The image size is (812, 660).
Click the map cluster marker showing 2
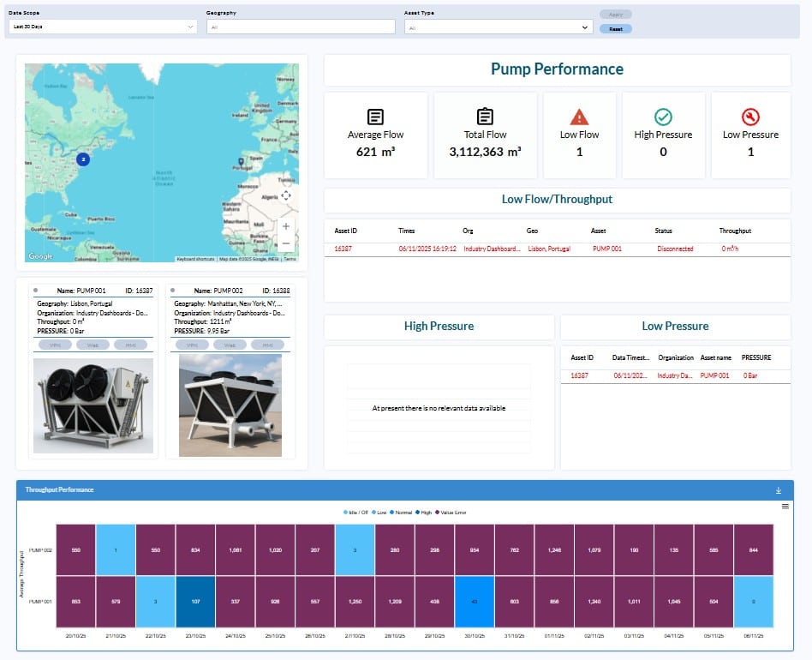(x=83, y=159)
